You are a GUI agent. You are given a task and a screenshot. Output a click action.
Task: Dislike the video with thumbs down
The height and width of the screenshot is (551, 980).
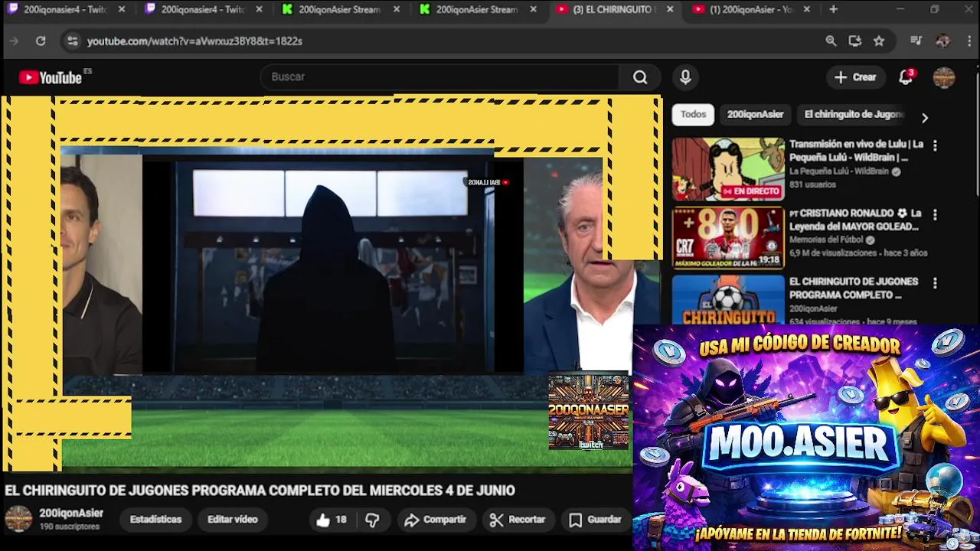pos(372,520)
